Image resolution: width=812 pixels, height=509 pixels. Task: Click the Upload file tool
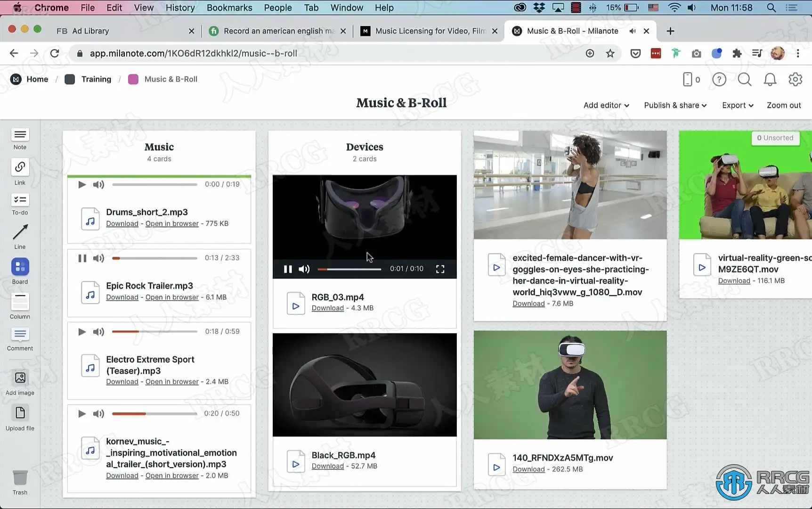[20, 418]
